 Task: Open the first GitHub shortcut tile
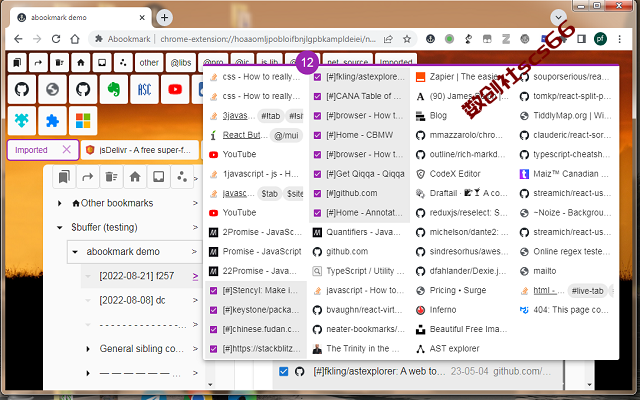tap(22, 89)
